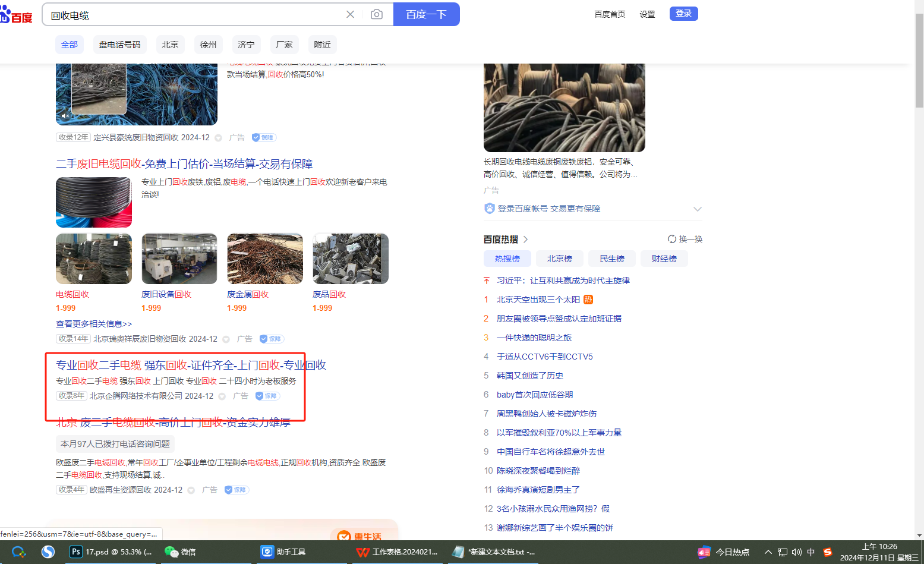The height and width of the screenshot is (564, 924).
Task: Switch to 热搜榜 tab
Action: point(507,259)
